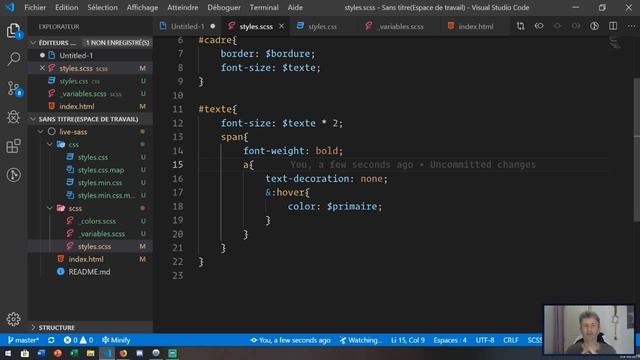The width and height of the screenshot is (640, 360).
Task: Synchronize changes with the sync icon
Action: coord(51,340)
